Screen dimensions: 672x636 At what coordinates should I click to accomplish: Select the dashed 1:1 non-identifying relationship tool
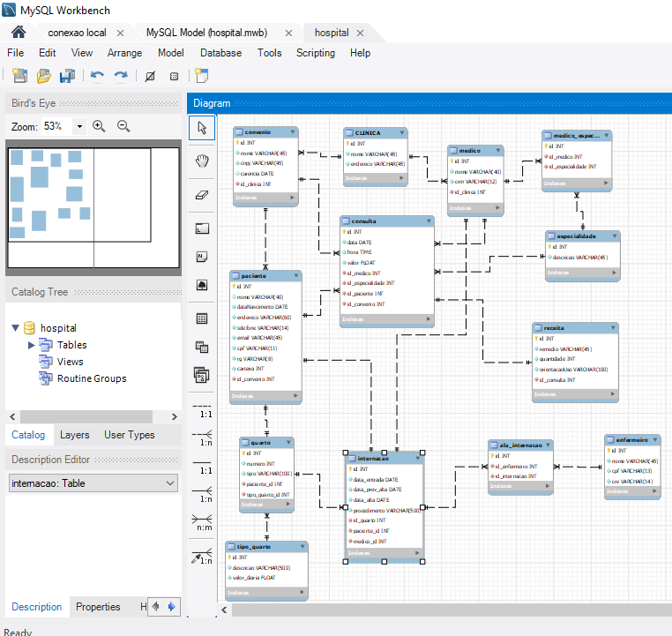click(x=202, y=411)
